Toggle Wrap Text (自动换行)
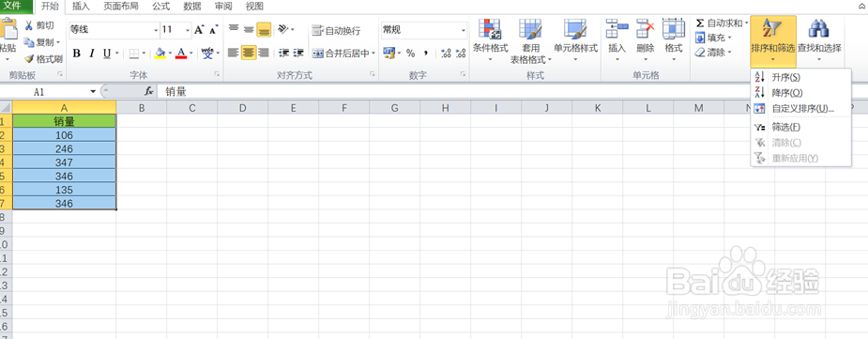 tap(336, 30)
